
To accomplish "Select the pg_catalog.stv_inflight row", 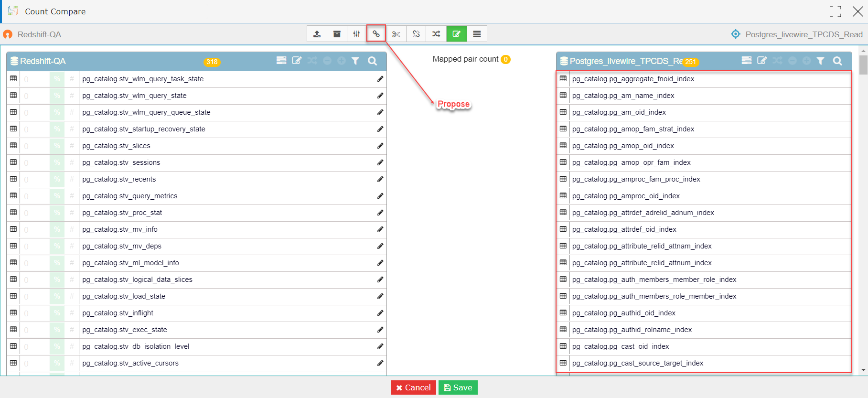I will [196, 313].
